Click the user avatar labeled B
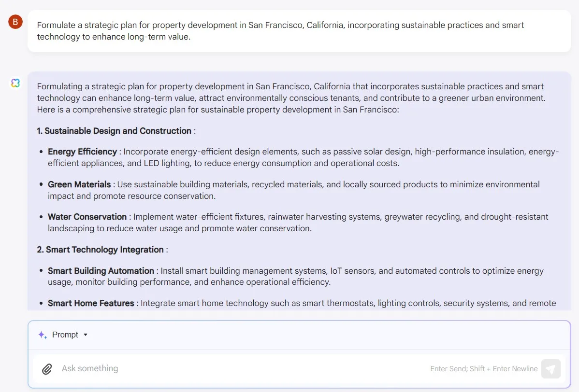Image resolution: width=579 pixels, height=392 pixels. tap(15, 22)
